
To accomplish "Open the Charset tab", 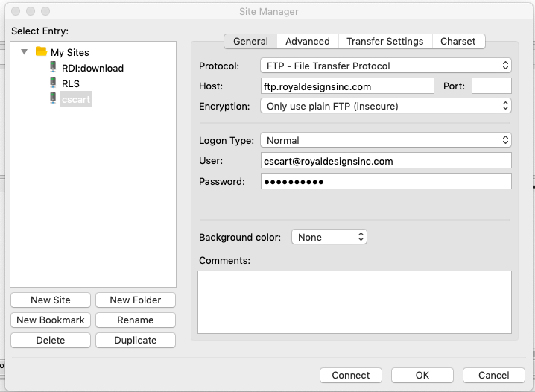I will pyautogui.click(x=458, y=41).
